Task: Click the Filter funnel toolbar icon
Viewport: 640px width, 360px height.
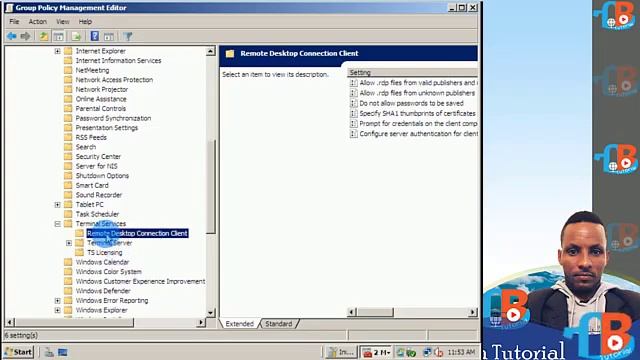Action: point(128,36)
